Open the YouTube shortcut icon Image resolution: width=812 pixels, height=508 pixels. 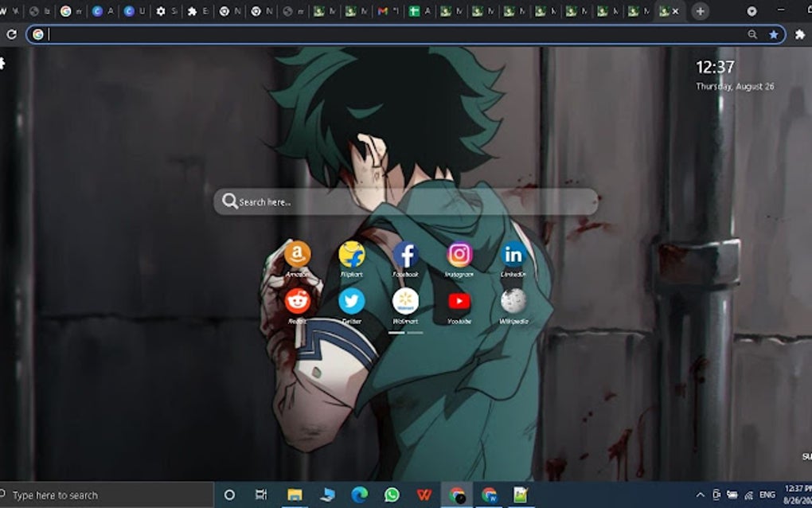coord(460,303)
